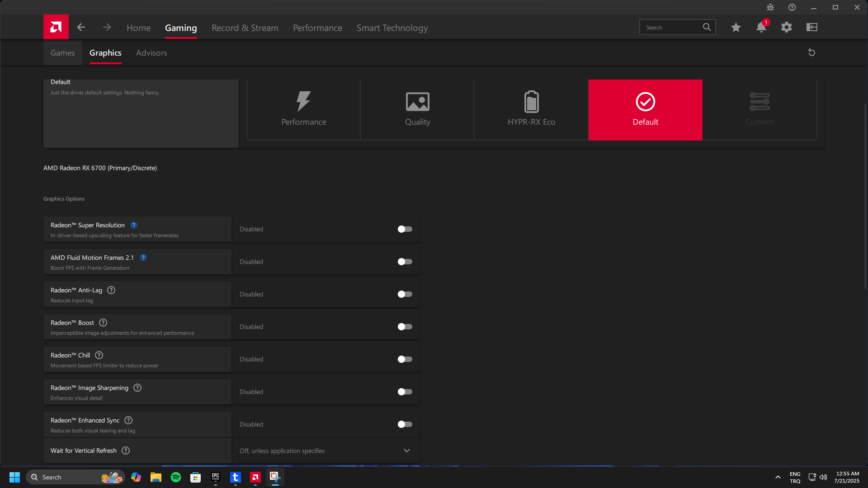Turn on Radeon Anti-Lag
868x488 pixels.
click(405, 294)
